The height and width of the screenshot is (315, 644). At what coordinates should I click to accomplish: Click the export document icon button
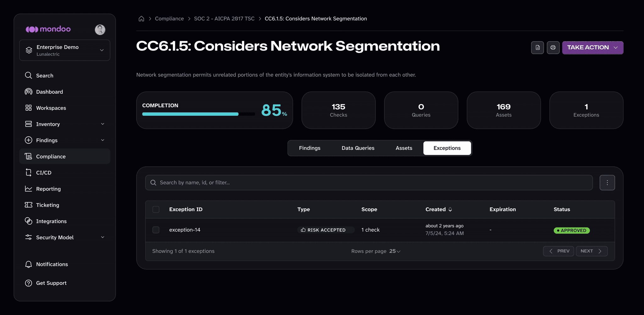click(537, 47)
